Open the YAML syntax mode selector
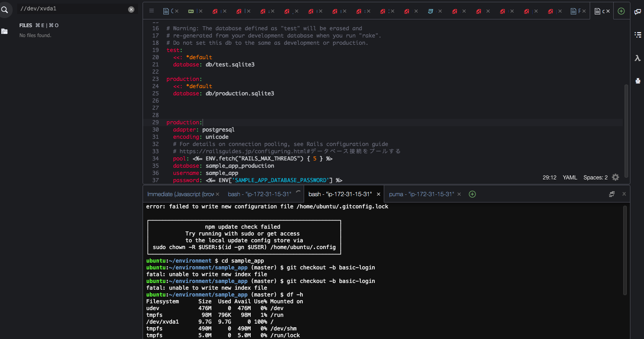Viewport: 644px width, 339px height. pyautogui.click(x=570, y=178)
